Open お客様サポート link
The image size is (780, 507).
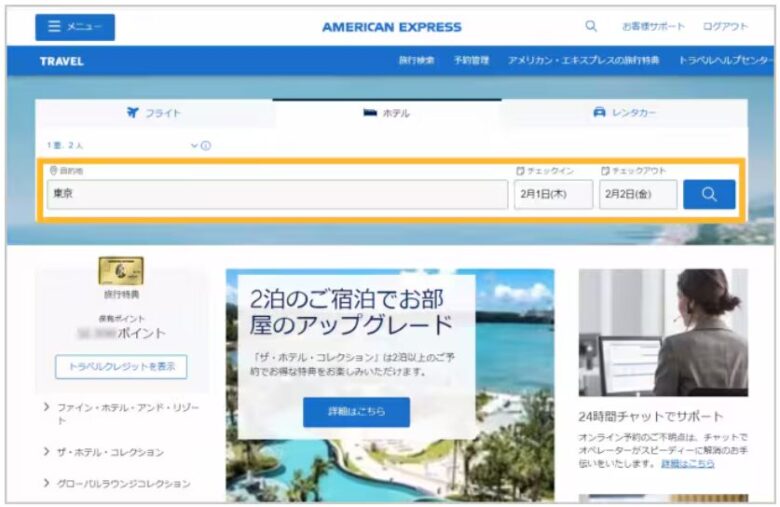pyautogui.click(x=653, y=26)
